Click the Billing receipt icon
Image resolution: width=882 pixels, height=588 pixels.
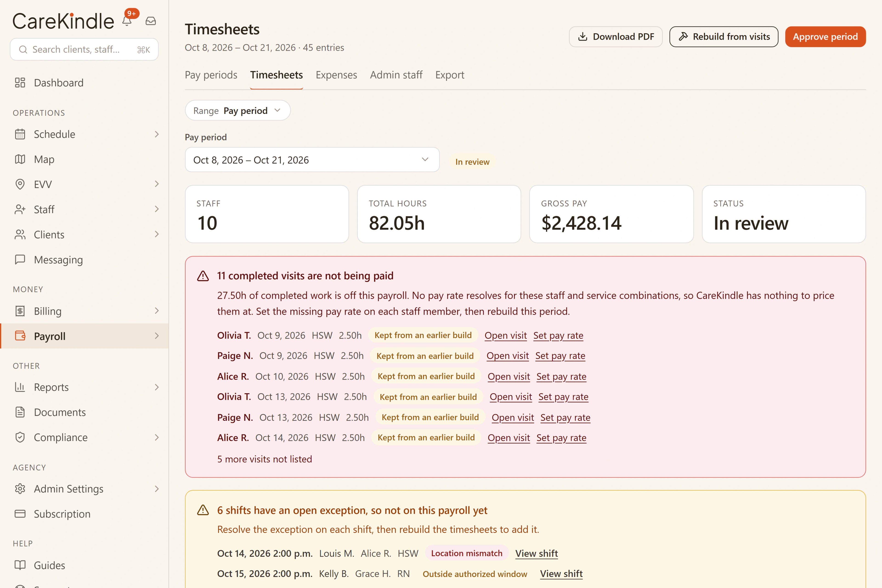pyautogui.click(x=20, y=311)
